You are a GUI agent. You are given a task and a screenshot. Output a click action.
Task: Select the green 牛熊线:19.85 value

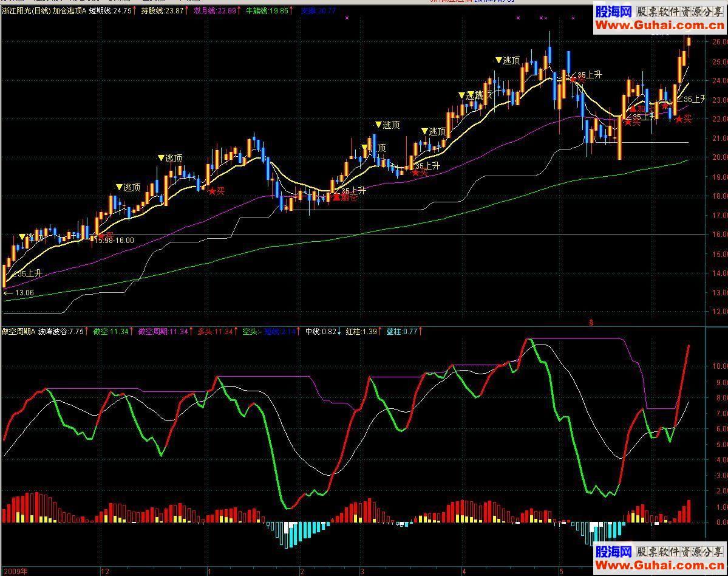pyautogui.click(x=267, y=11)
